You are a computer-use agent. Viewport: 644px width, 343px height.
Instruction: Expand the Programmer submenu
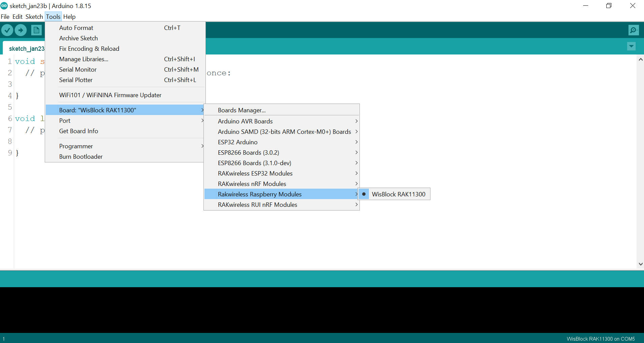click(x=125, y=146)
